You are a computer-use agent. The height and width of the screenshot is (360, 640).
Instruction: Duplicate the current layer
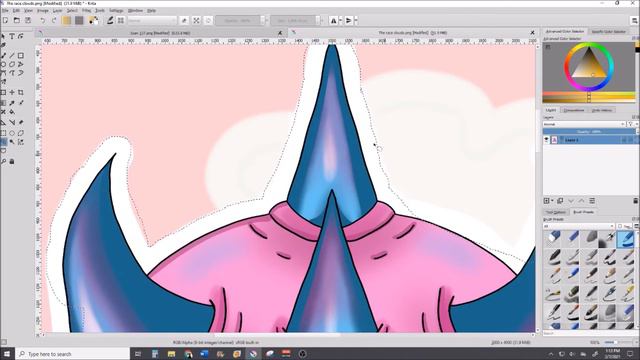560,201
